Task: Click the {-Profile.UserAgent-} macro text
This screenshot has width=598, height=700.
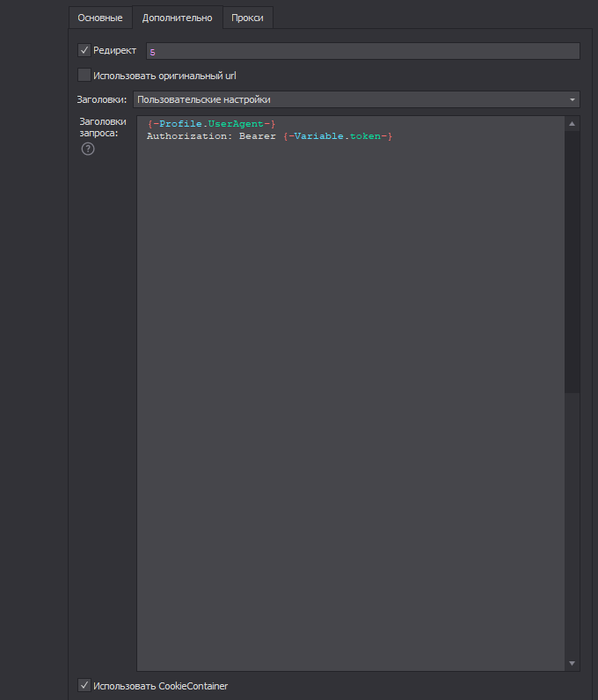Action: (211, 124)
